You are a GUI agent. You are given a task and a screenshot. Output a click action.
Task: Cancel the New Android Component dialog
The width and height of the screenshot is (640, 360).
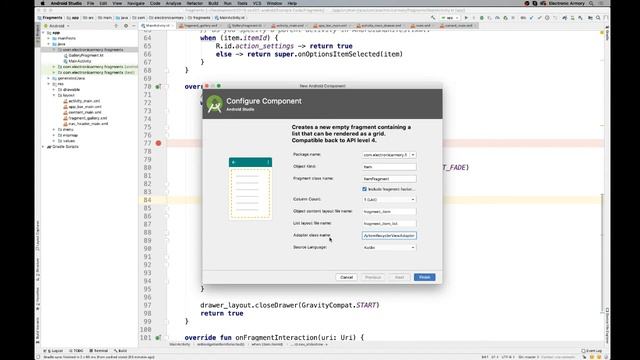[346, 277]
